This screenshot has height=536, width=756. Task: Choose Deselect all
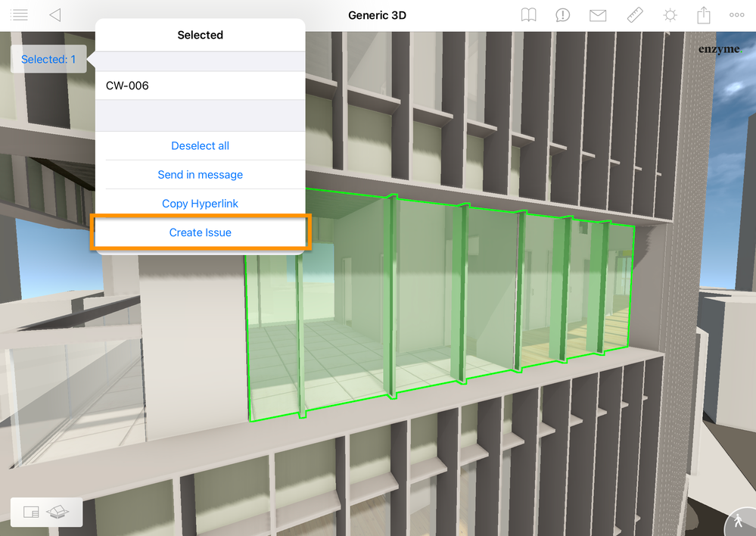click(200, 145)
